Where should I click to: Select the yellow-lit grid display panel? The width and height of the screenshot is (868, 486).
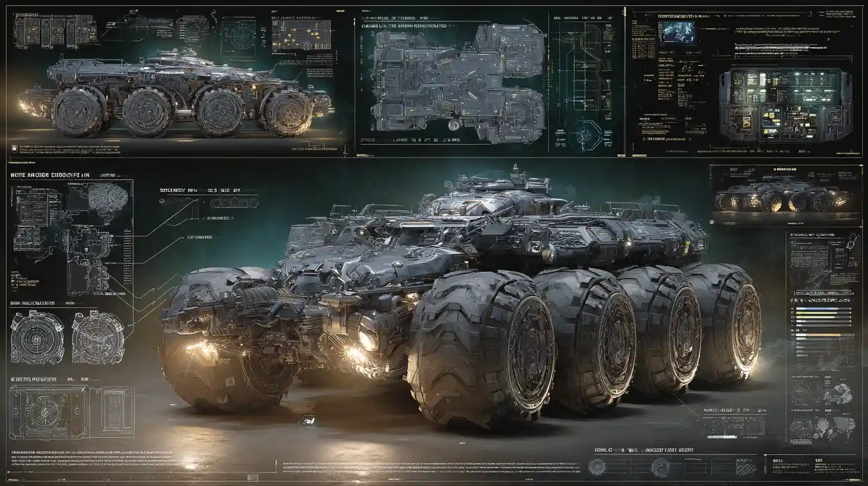(x=301, y=35)
